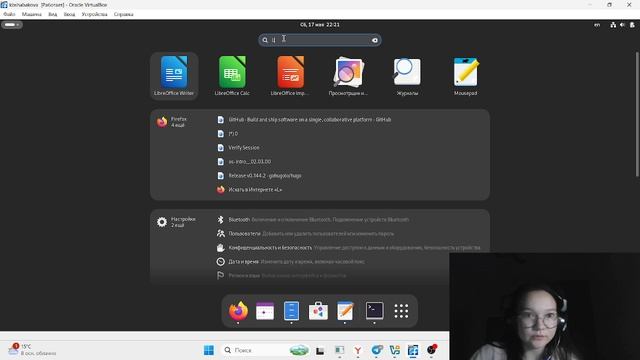The height and width of the screenshot is (360, 640).
Task: Switch keyboard layout 'en' indicator
Action: (x=597, y=25)
